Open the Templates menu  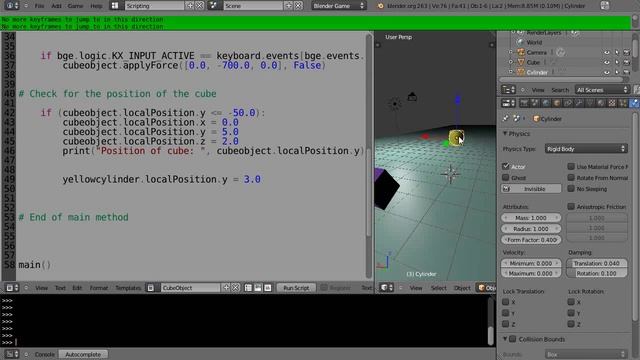pos(128,288)
